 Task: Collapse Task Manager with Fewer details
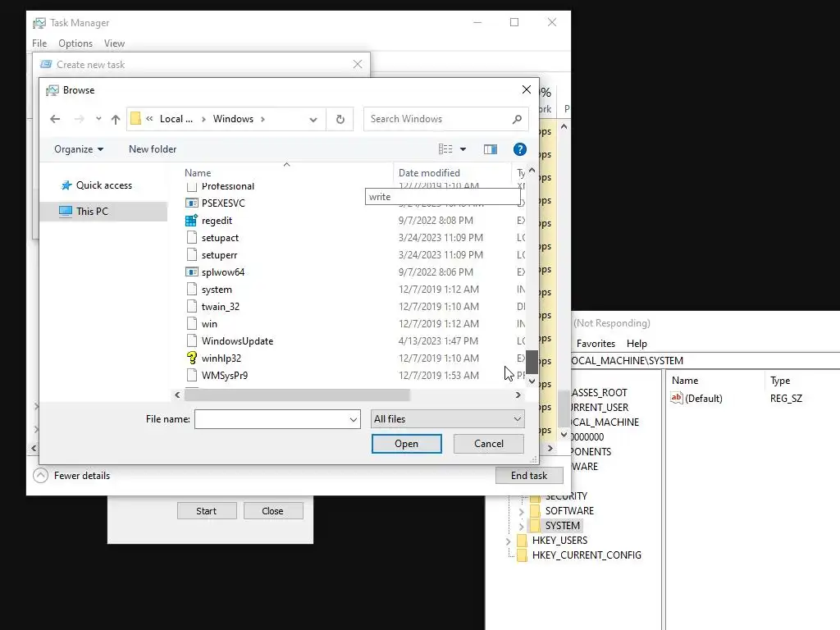coord(71,476)
